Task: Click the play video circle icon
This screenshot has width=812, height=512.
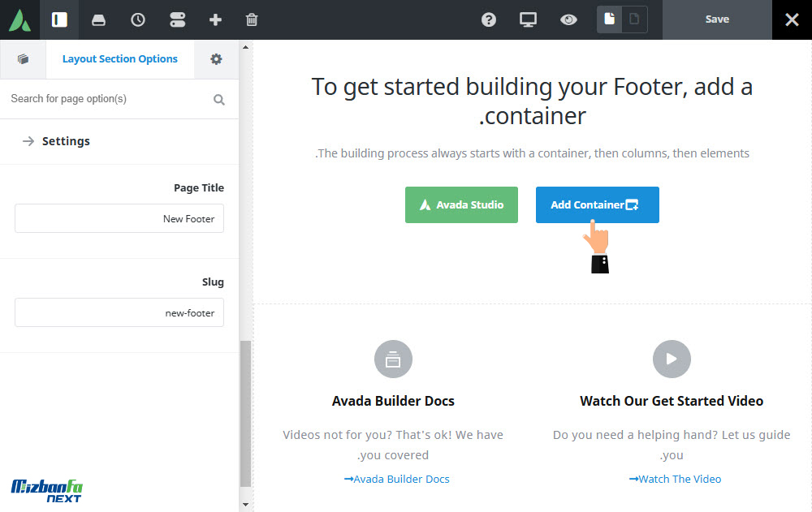Action: pos(672,359)
